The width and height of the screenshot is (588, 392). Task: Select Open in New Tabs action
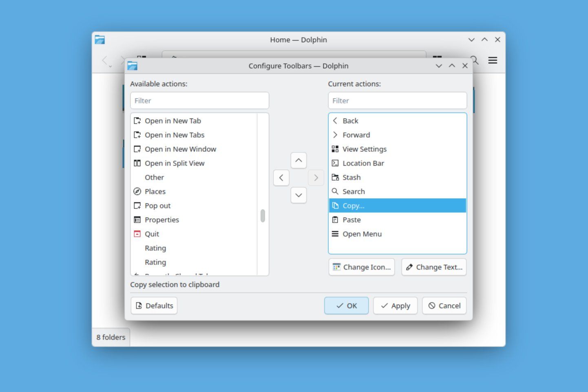click(194, 135)
